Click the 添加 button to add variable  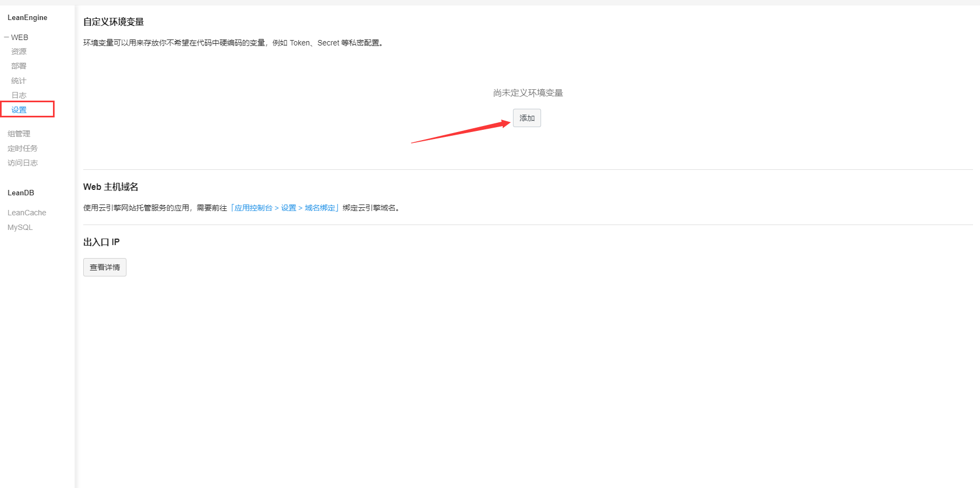pos(526,118)
